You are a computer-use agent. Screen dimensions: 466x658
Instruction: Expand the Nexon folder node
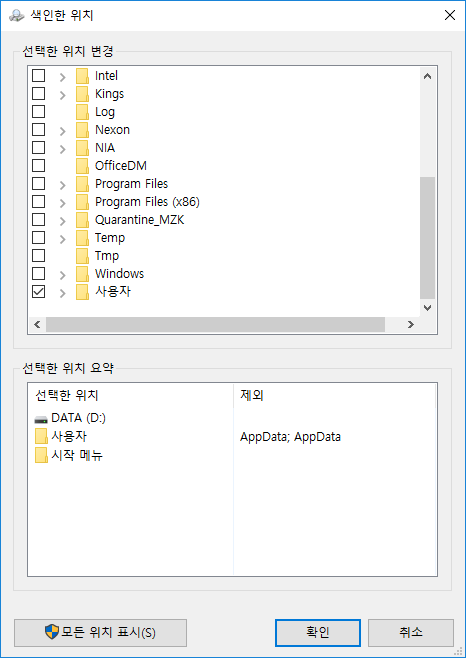coord(63,131)
